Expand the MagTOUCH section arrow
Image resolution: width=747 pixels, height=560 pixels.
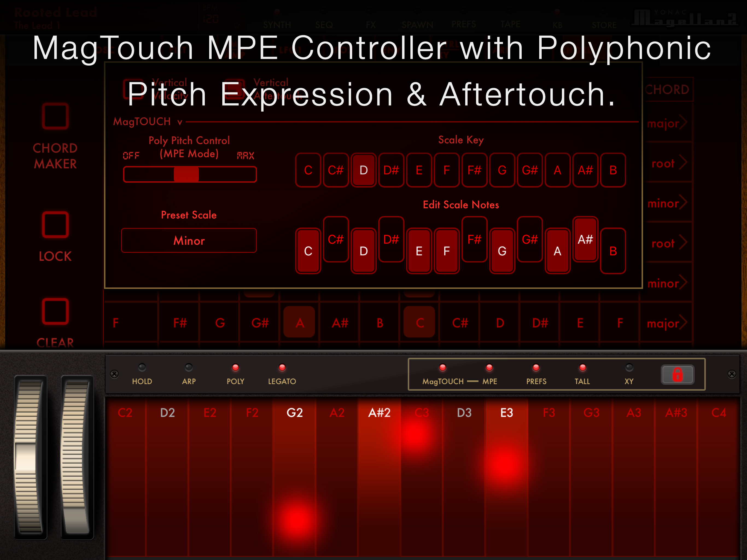coord(180,122)
